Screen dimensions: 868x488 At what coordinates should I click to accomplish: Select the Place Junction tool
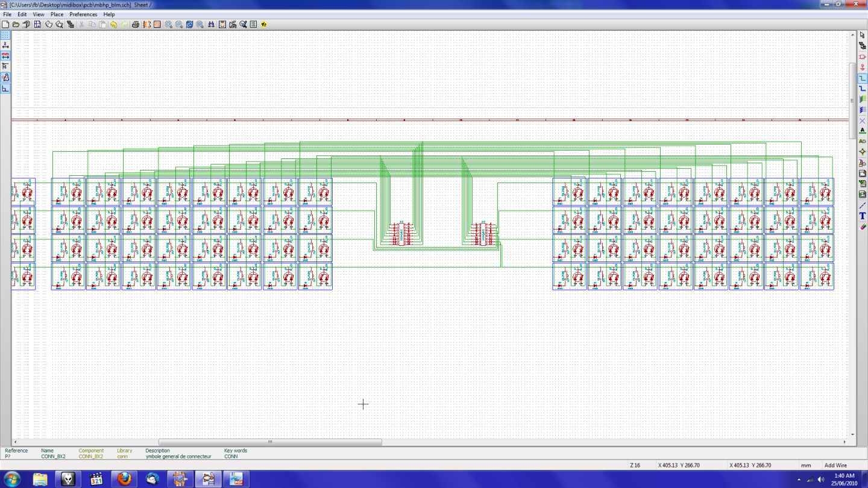point(862,152)
